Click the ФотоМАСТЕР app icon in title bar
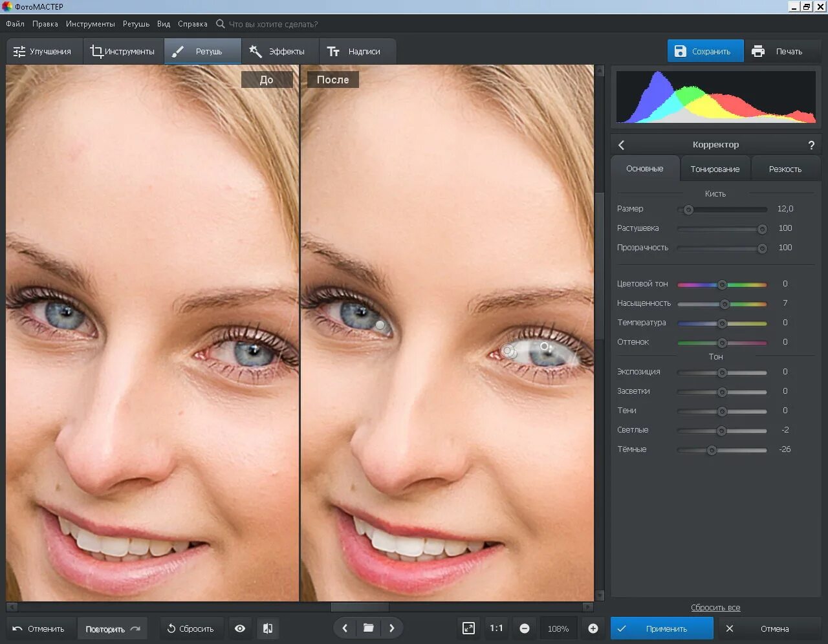This screenshot has height=644, width=828. (x=8, y=6)
